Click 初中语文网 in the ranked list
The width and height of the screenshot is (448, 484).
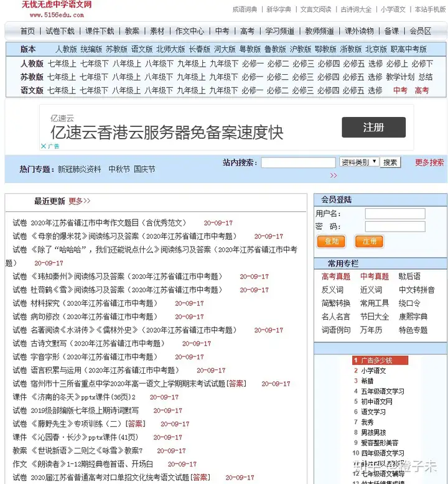[x=377, y=402]
